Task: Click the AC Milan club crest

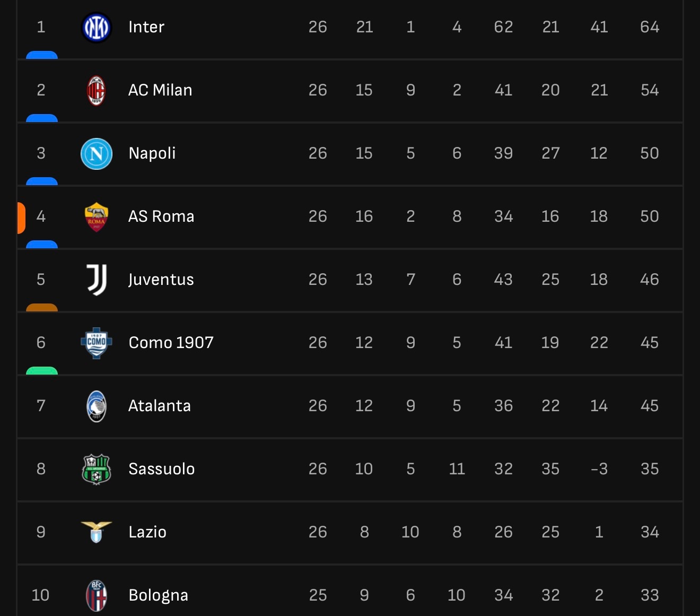Action: coord(96,90)
